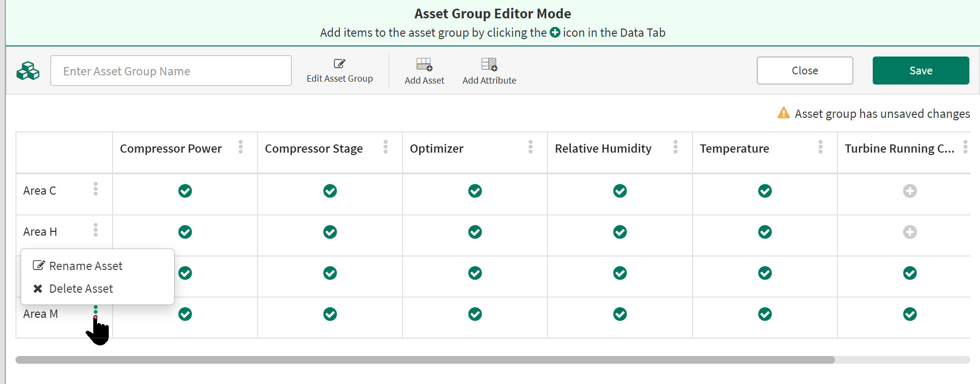Screen dimensions: 980x384
Task: Focus the Enter Asset Group Name field
Action: [171, 71]
